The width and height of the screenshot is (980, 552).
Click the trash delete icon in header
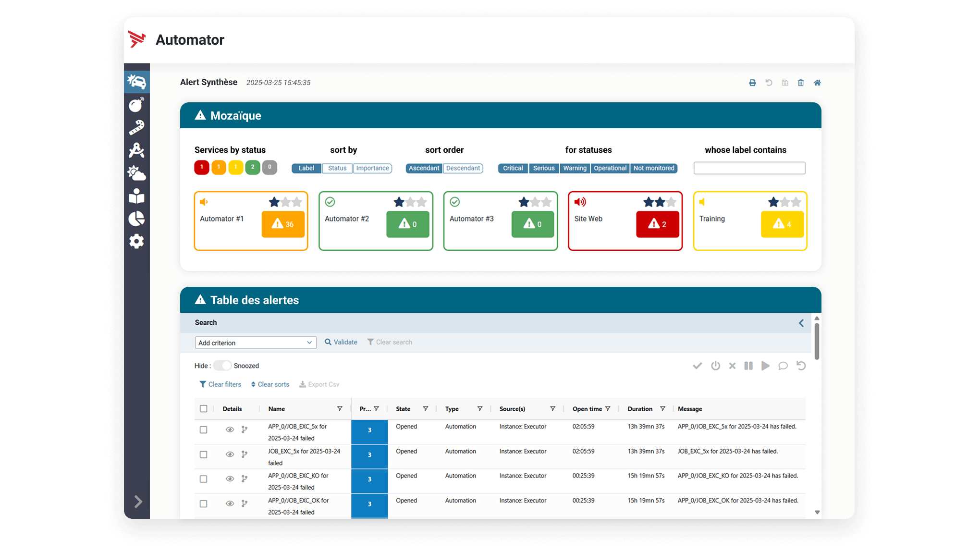[801, 83]
